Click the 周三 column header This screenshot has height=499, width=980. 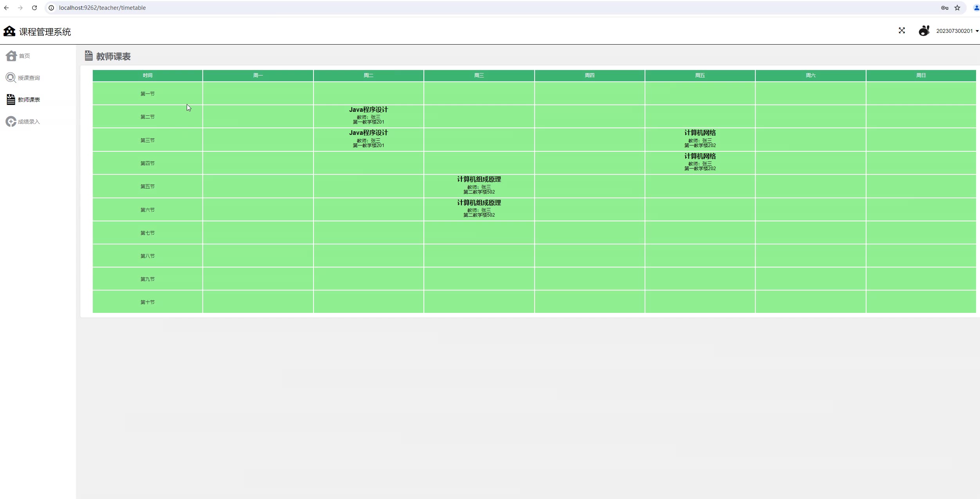(479, 75)
